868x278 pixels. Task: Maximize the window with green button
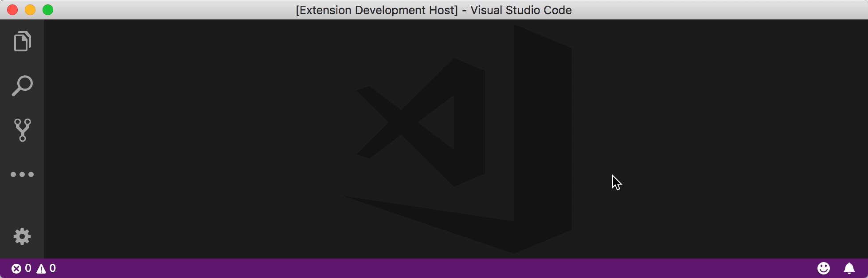point(48,10)
